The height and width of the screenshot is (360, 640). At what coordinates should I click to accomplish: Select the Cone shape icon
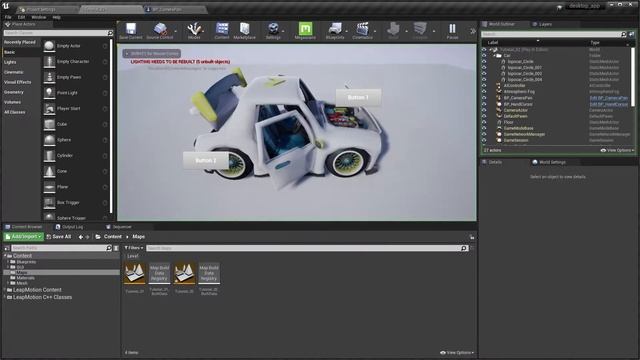coord(49,171)
